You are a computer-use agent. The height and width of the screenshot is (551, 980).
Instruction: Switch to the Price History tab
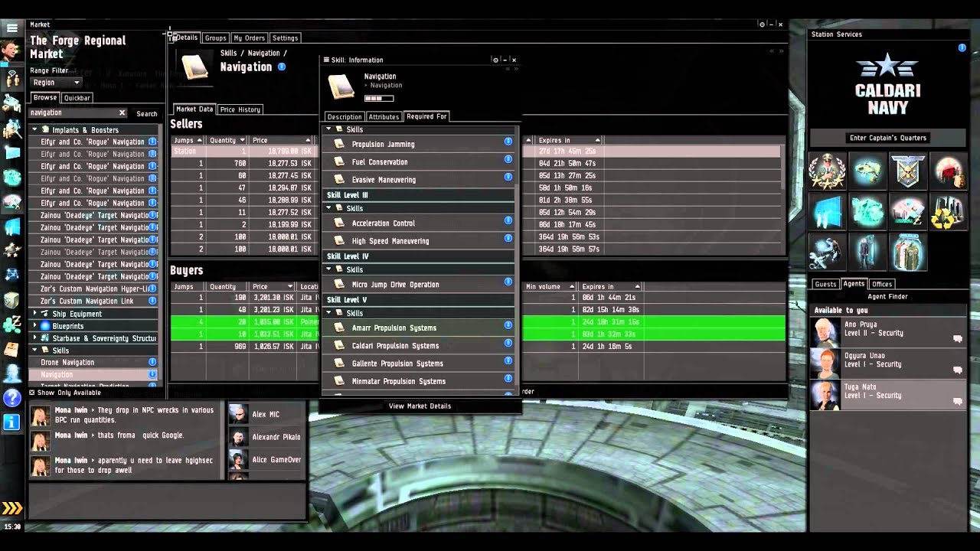[x=240, y=109]
